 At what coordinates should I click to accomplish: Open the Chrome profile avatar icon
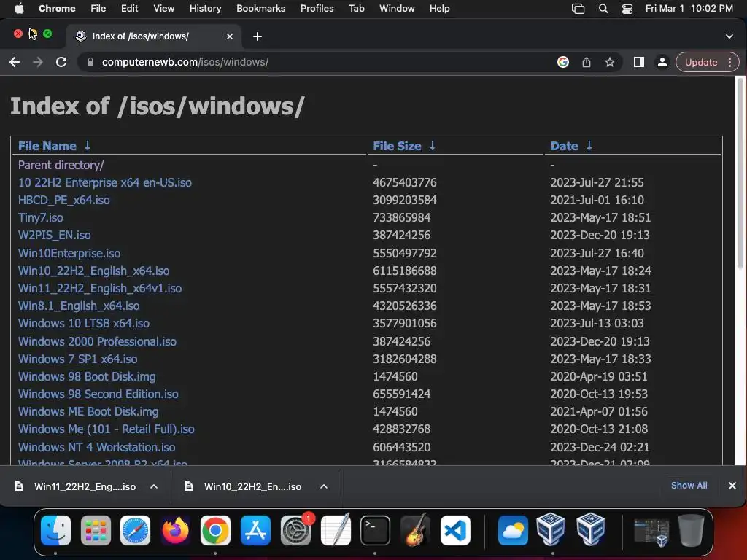[x=662, y=62]
